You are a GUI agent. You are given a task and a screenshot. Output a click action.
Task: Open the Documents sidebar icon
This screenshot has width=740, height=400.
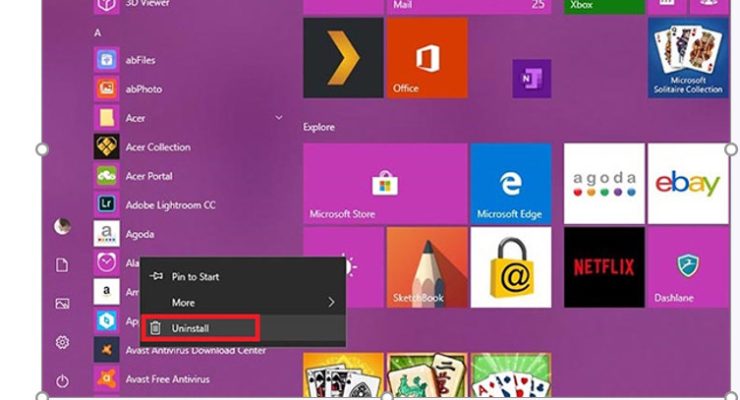pos(62,265)
